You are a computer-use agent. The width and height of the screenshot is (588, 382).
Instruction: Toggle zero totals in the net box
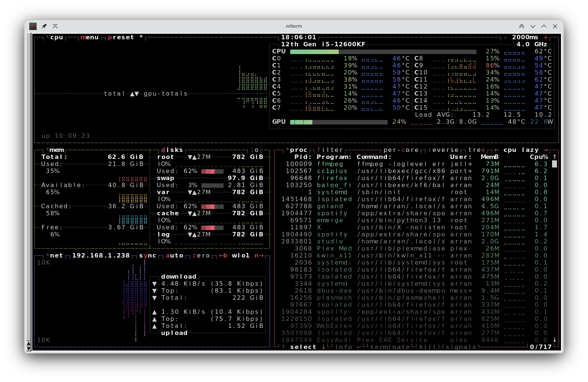[201, 256]
